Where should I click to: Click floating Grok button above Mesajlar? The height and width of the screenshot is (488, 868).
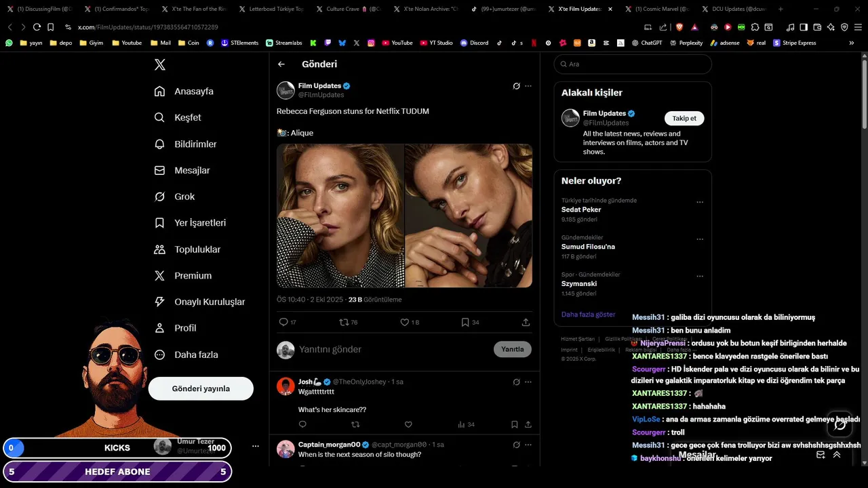click(840, 424)
